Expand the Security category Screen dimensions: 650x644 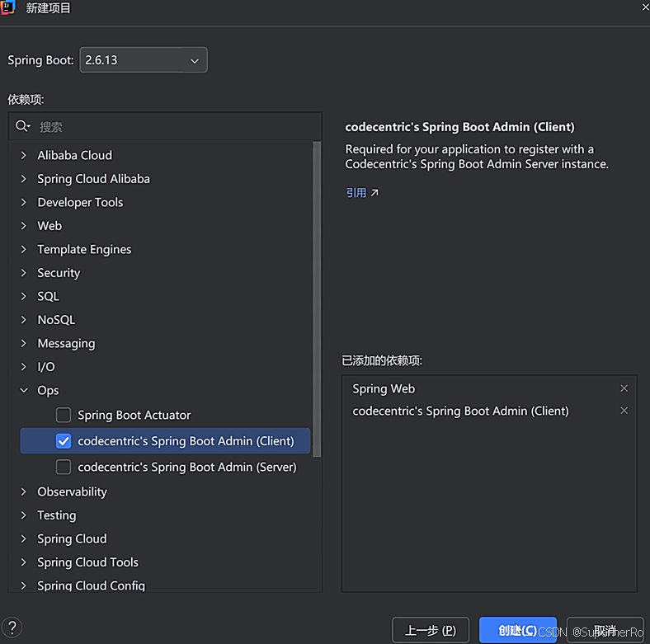pos(24,273)
